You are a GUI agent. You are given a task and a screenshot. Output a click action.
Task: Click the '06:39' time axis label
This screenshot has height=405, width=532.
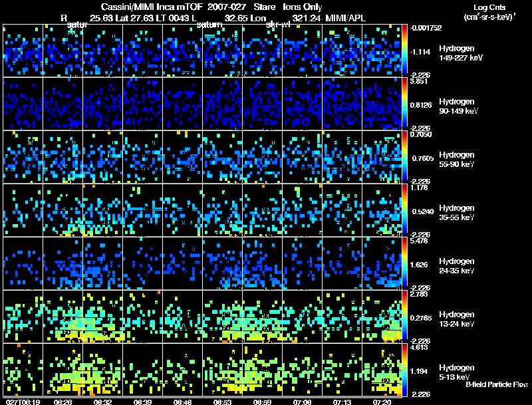click(142, 402)
